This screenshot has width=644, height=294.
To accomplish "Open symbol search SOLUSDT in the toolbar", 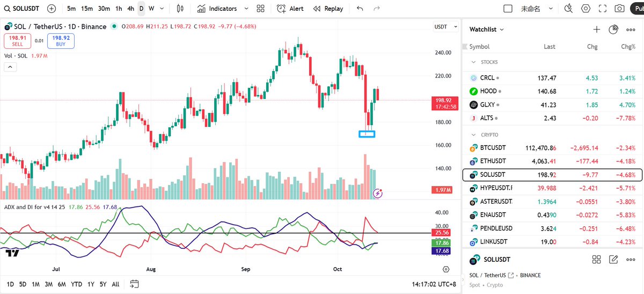I will click(22, 9).
